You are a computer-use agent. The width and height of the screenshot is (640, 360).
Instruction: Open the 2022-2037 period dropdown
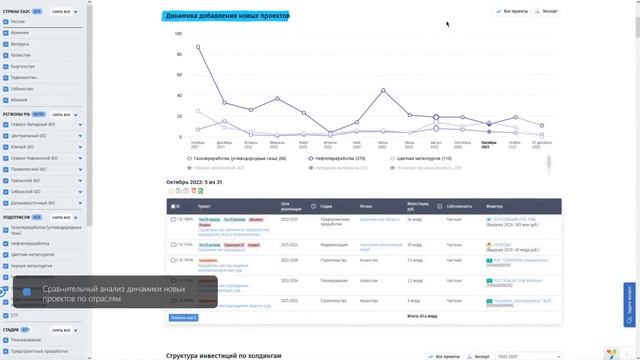pyautogui.click(x=528, y=356)
